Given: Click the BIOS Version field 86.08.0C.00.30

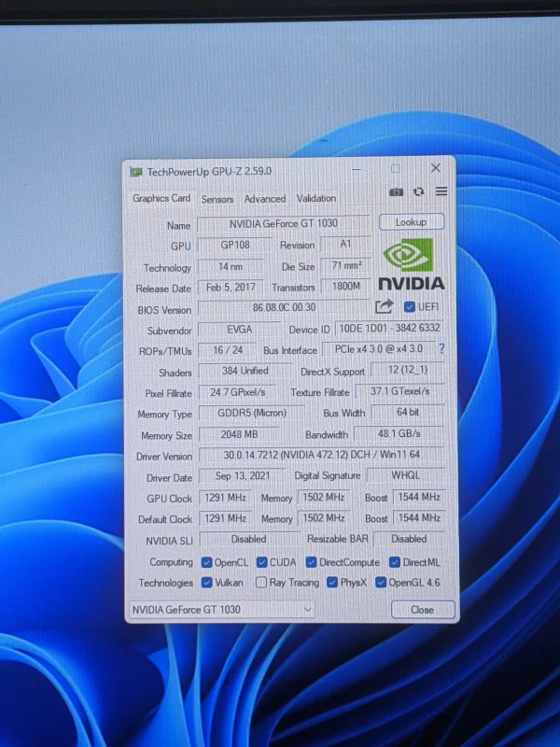Looking at the screenshot, I should tap(284, 307).
